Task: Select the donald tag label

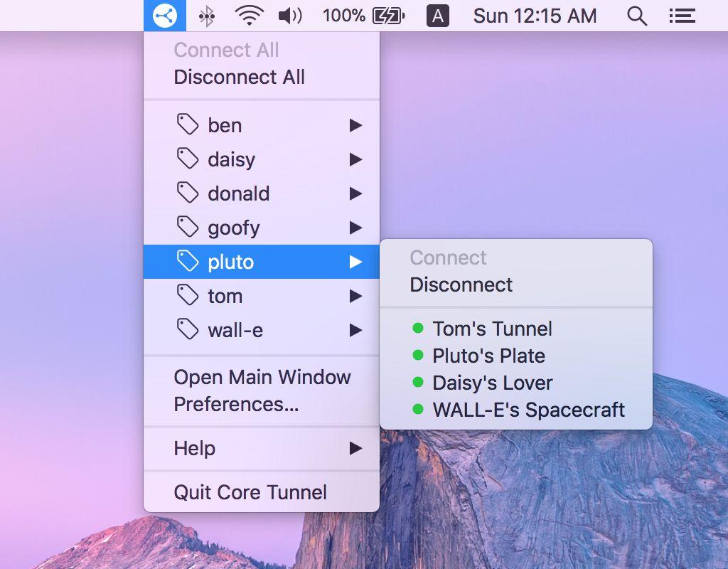Action: pyautogui.click(x=239, y=193)
